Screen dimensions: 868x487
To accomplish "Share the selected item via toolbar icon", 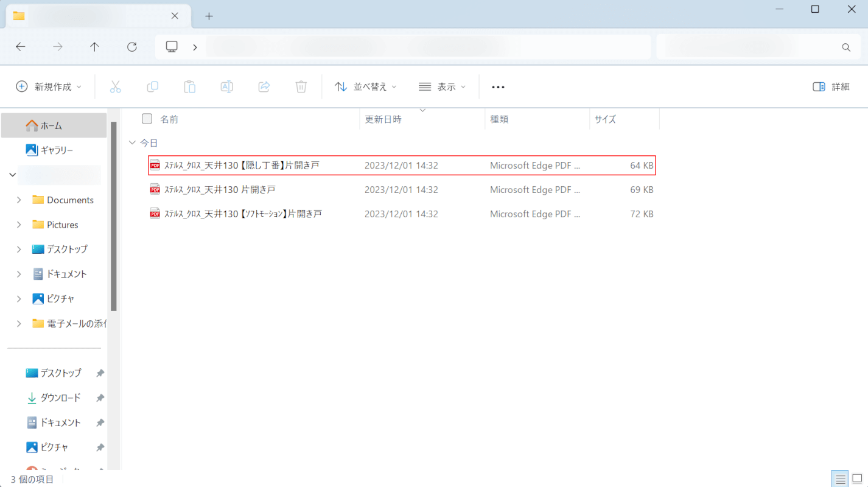I will [x=264, y=87].
